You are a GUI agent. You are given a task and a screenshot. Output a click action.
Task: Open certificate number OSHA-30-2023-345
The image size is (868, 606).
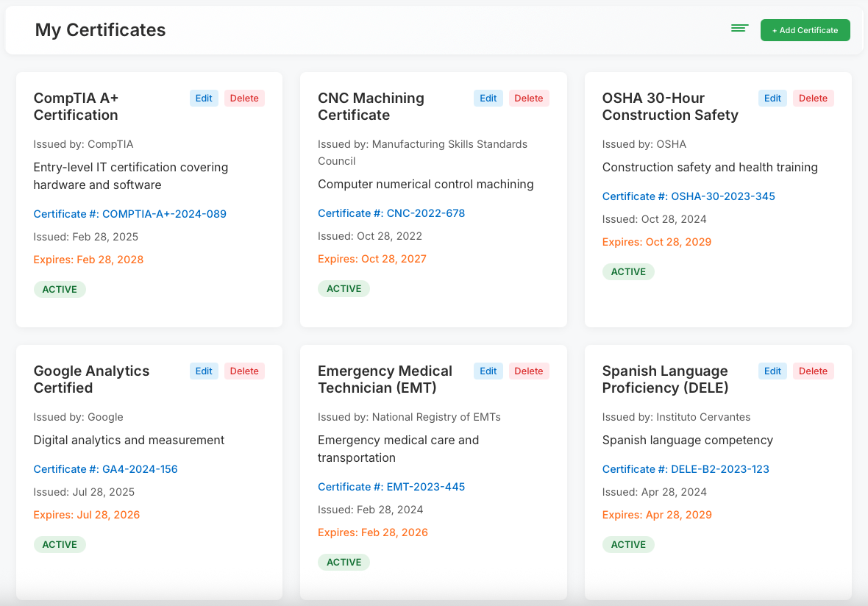pyautogui.click(x=689, y=196)
